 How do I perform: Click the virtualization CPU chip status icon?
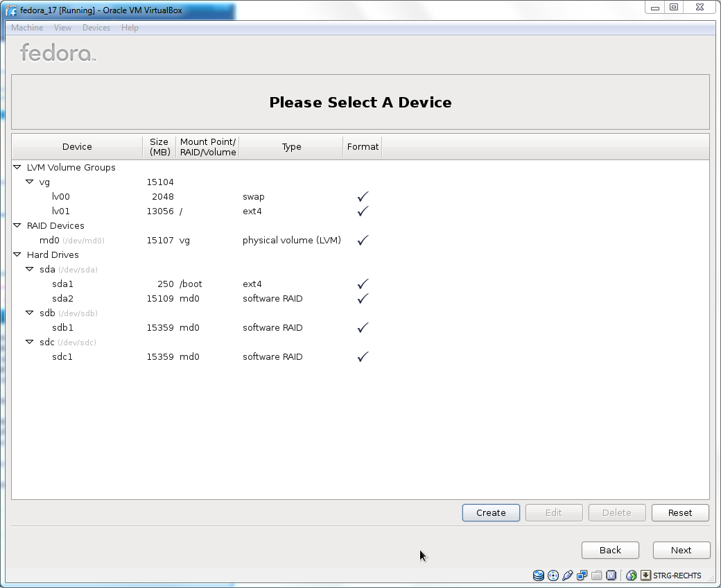(611, 575)
